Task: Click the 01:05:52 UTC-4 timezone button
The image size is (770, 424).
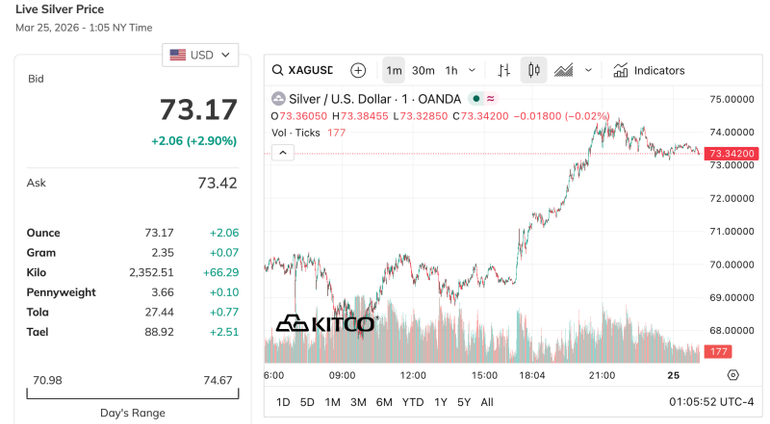Action: pyautogui.click(x=711, y=402)
